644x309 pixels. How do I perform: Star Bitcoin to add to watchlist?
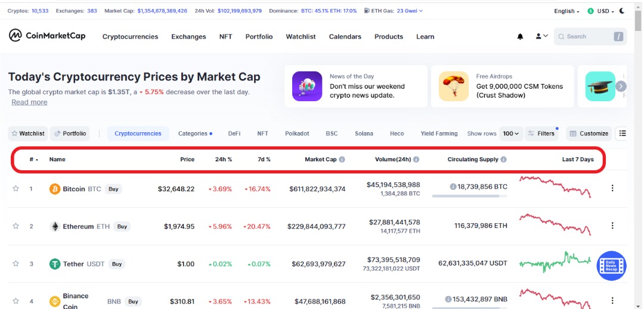point(16,189)
